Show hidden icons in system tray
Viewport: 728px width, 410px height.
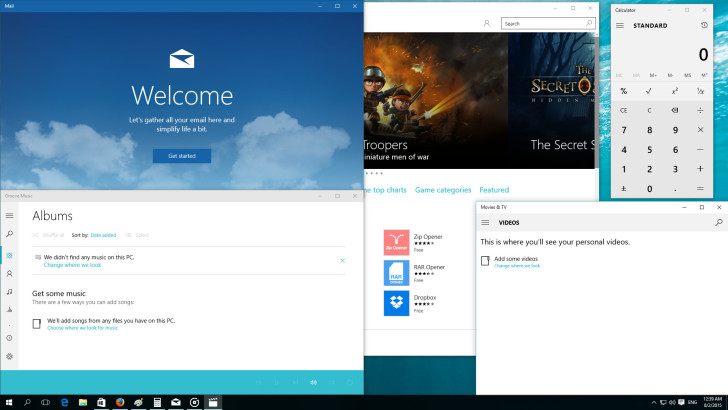tap(654, 402)
